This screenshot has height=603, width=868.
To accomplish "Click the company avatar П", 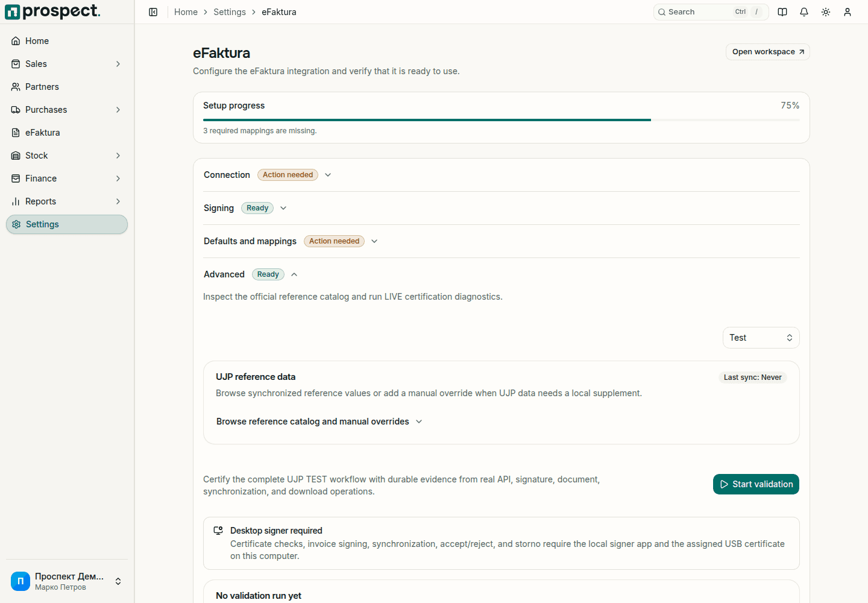I will (20, 581).
